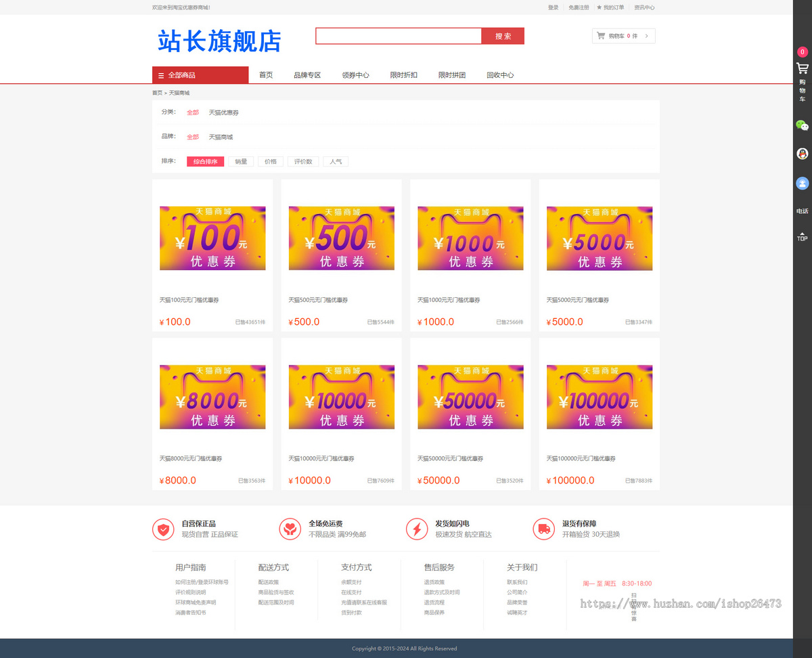Open footer link 评价规则说明
This screenshot has width=812, height=658.
[x=191, y=592]
